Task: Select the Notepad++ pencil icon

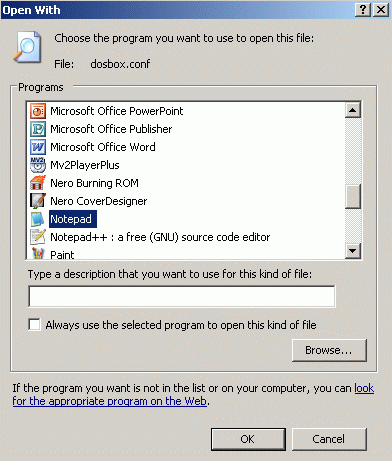Action: pos(38,237)
